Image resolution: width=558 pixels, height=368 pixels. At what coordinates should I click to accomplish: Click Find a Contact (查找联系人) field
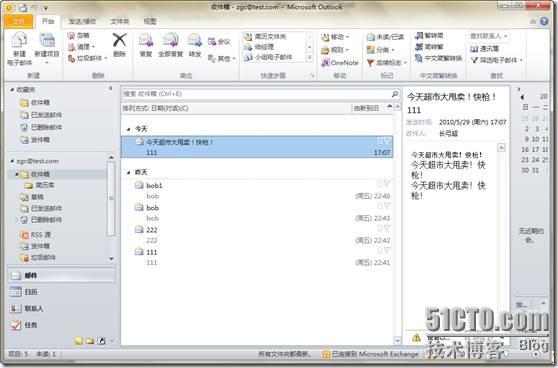pos(489,36)
